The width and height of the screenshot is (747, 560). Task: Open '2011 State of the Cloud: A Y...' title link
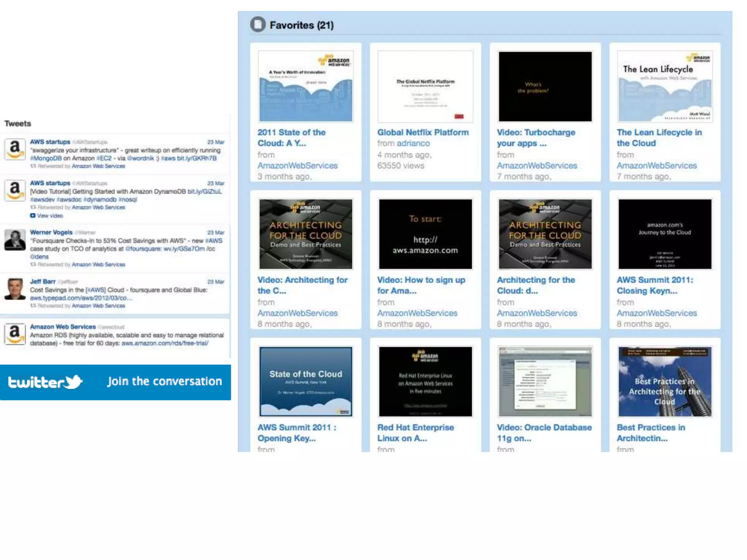coord(291,138)
